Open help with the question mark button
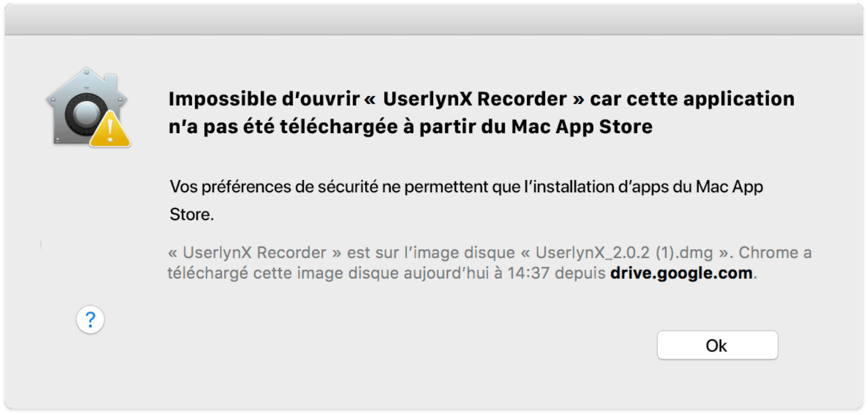 click(x=90, y=319)
